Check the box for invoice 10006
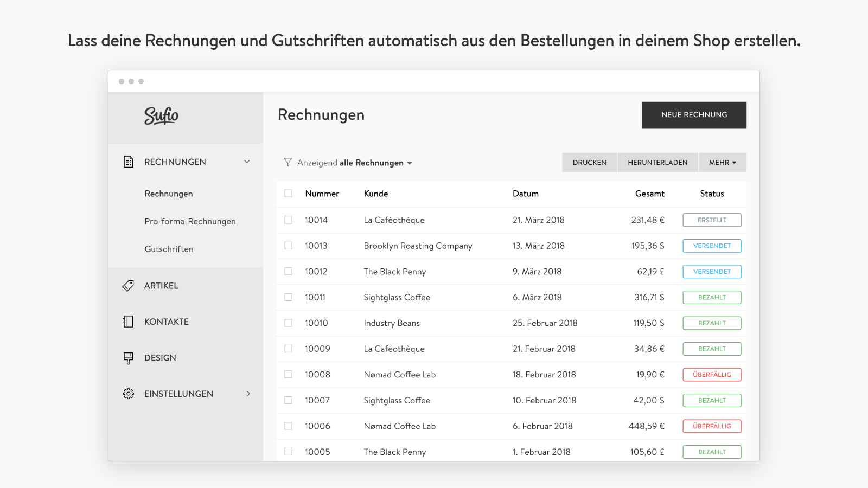 tap(288, 426)
